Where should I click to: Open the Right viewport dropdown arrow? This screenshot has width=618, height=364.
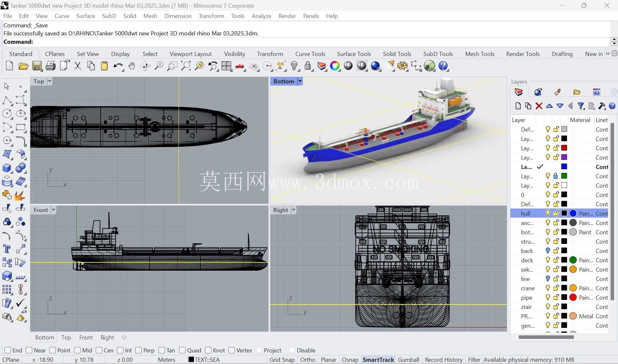[294, 210]
